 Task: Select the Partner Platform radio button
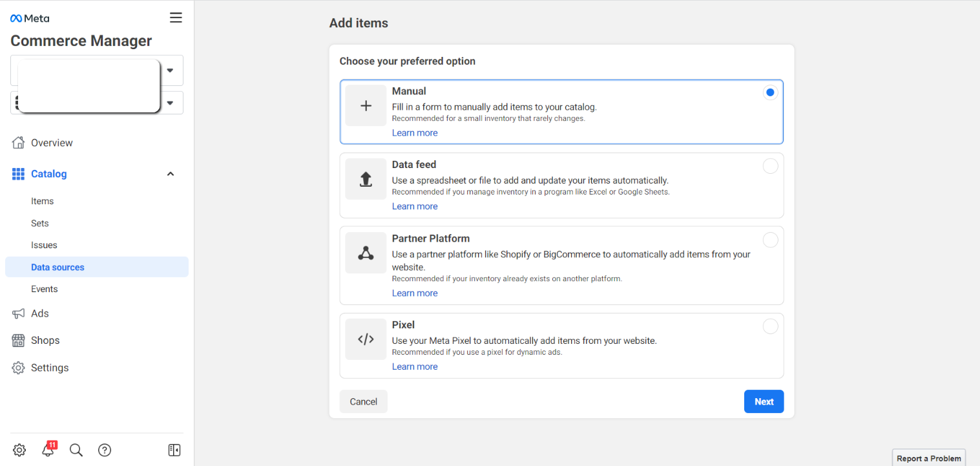coord(770,240)
